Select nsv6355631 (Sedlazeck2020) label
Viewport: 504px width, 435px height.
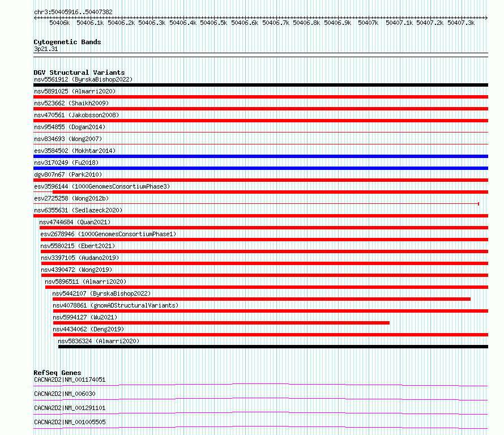[x=78, y=210]
